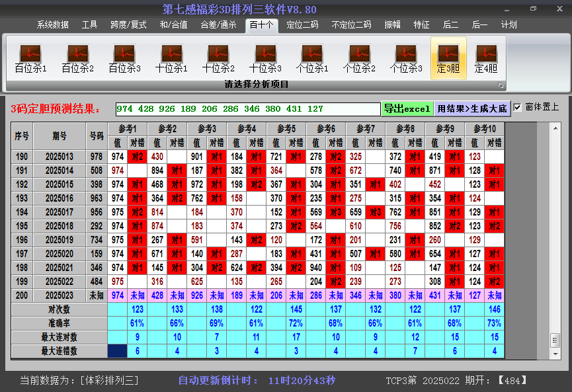Switch to the 振幅 tab
The image size is (572, 392).
click(393, 25)
